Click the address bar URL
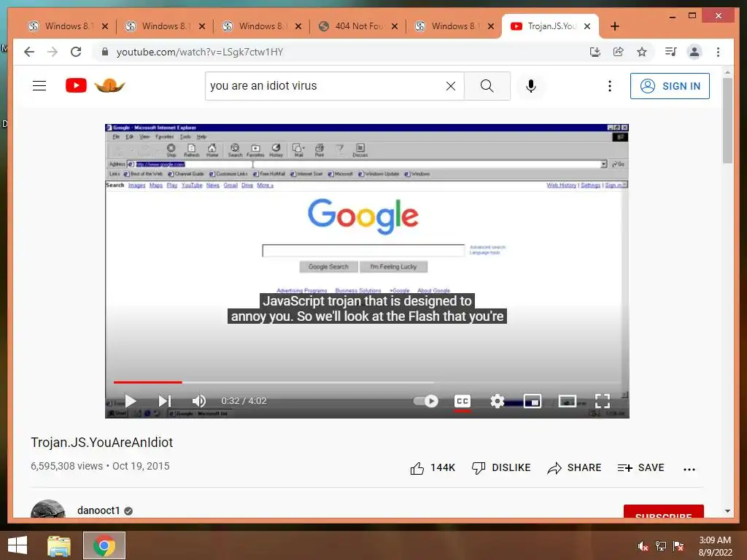747x560 pixels. (200, 52)
